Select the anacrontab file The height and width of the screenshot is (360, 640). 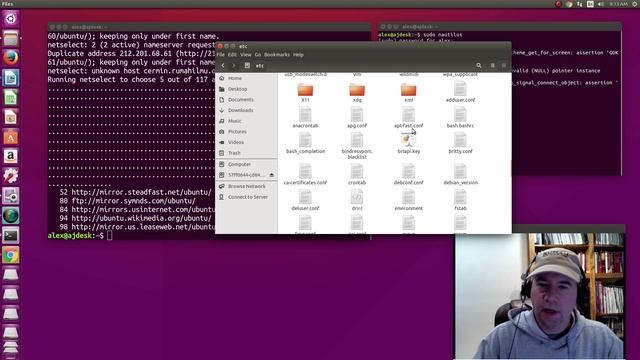pos(305,118)
